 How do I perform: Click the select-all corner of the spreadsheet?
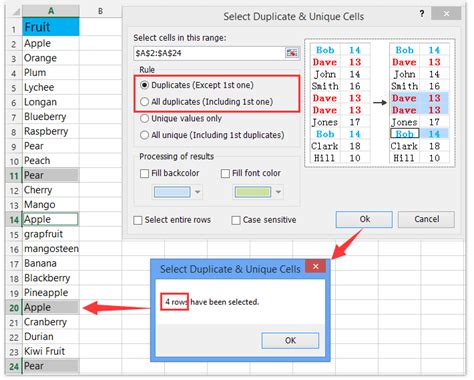point(14,11)
